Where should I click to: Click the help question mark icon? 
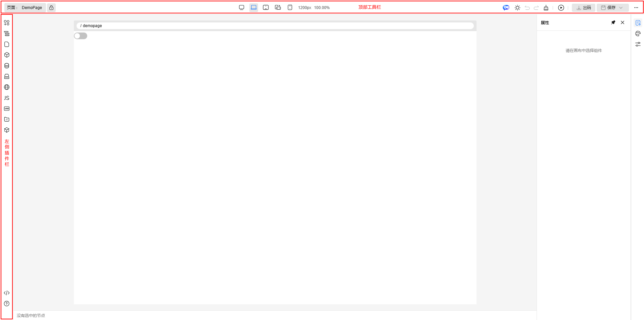tap(7, 304)
